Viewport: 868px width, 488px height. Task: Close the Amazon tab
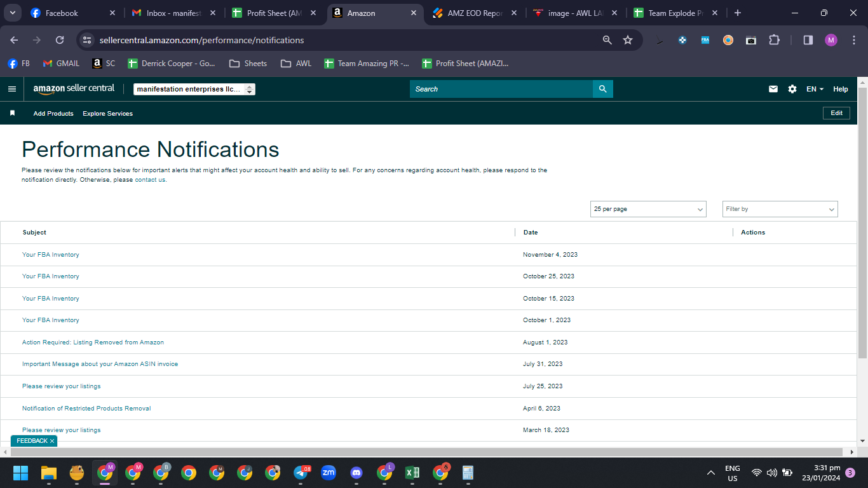[x=414, y=13]
